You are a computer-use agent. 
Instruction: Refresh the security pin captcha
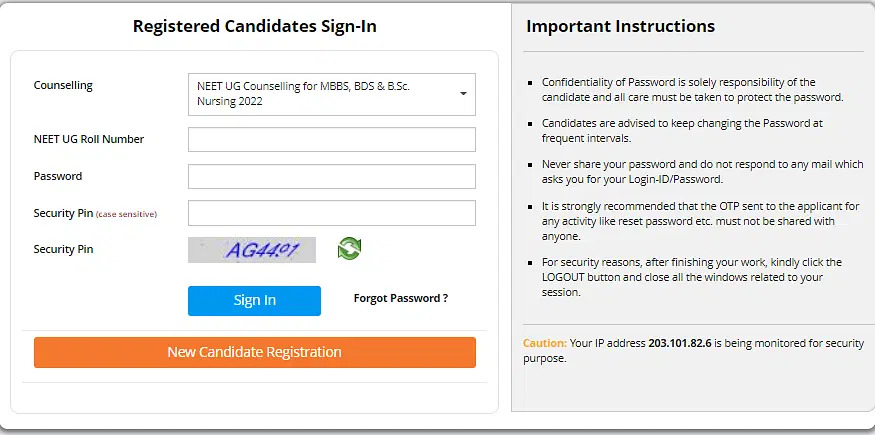(349, 248)
